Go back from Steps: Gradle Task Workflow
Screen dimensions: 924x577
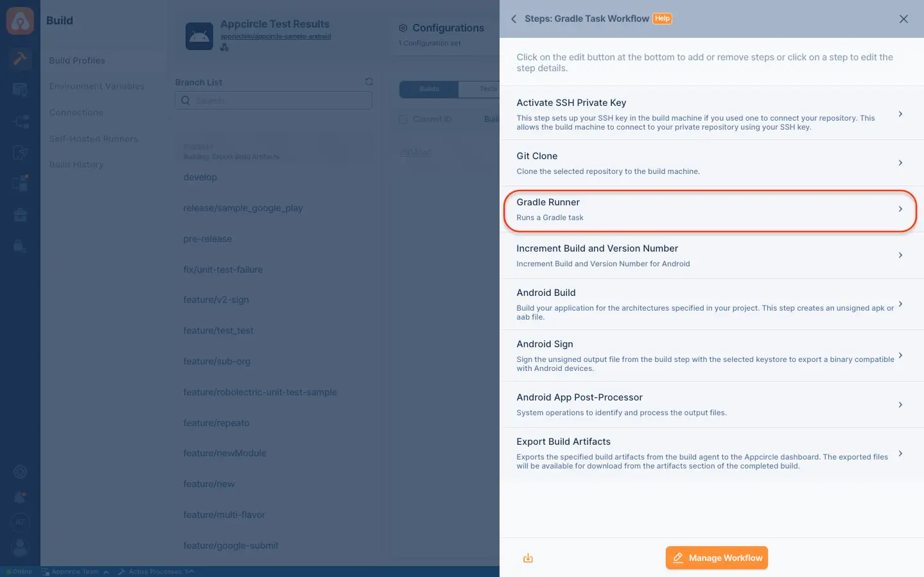514,19
